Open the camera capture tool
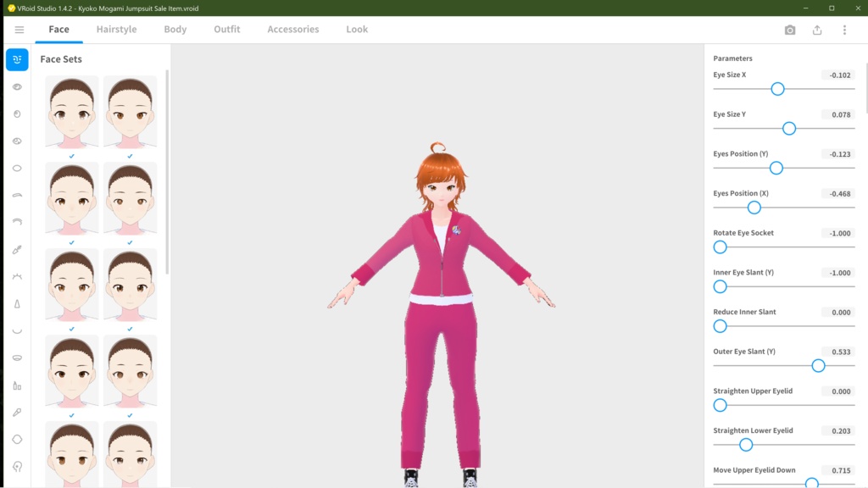 tap(789, 29)
